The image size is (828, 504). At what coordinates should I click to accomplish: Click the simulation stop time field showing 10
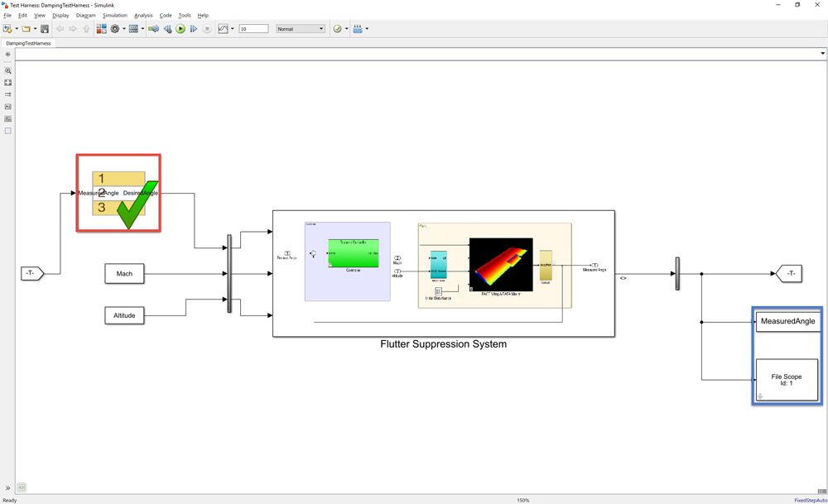click(x=253, y=28)
